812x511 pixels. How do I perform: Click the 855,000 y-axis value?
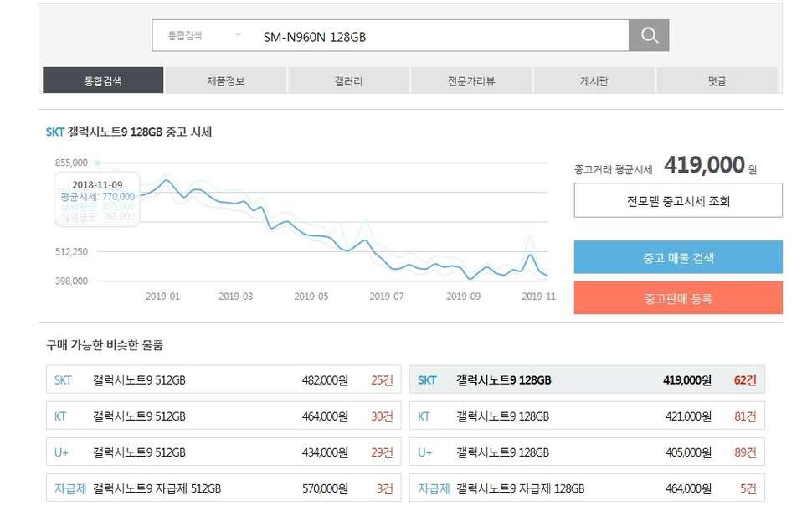coord(71,163)
